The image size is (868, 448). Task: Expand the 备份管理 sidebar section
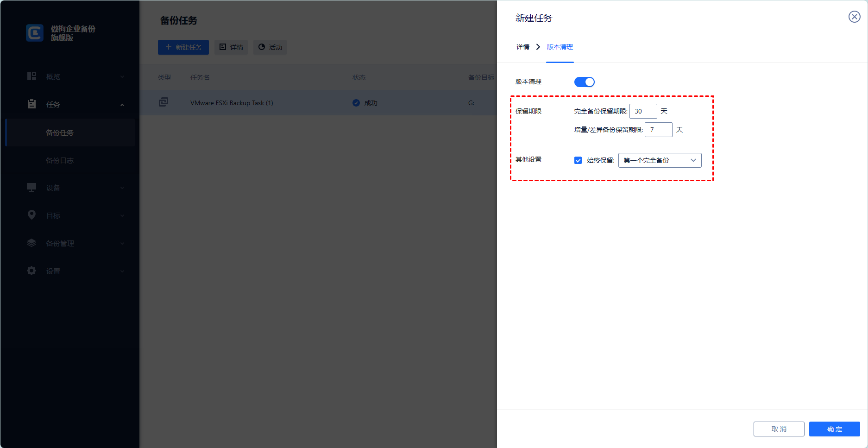point(122,243)
